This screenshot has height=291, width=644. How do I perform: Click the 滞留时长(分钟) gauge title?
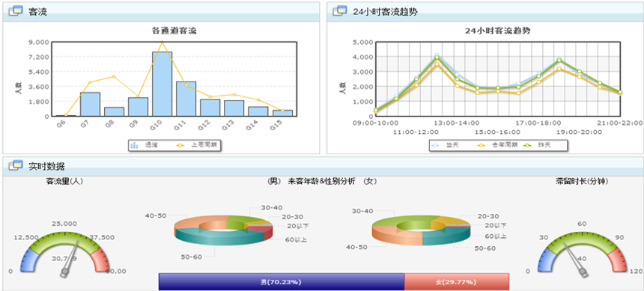pyautogui.click(x=582, y=181)
